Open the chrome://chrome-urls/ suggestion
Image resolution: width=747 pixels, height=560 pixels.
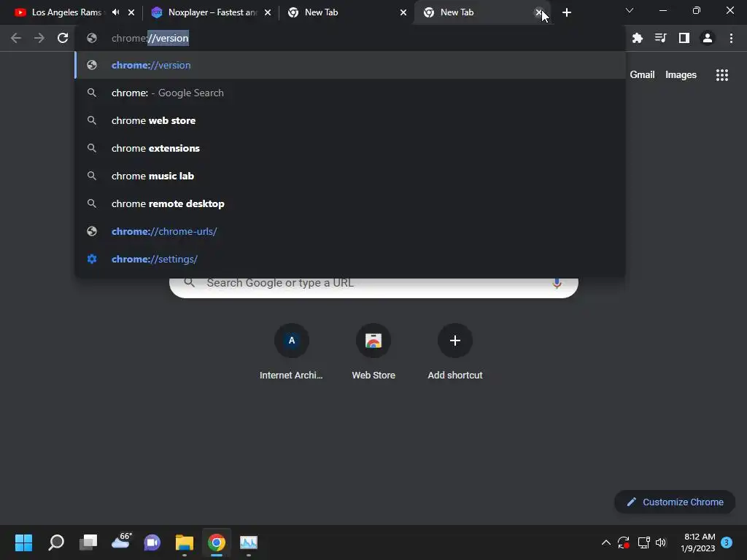click(x=350, y=231)
